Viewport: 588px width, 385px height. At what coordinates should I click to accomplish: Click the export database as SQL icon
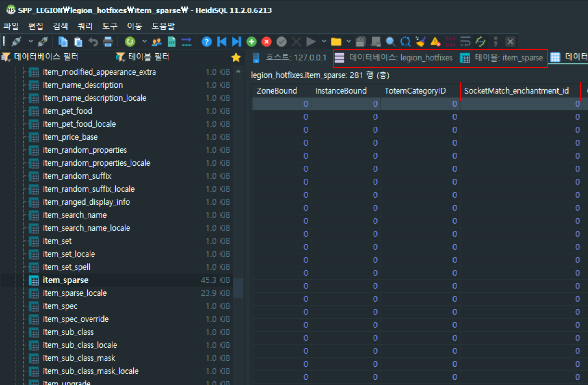(x=186, y=42)
